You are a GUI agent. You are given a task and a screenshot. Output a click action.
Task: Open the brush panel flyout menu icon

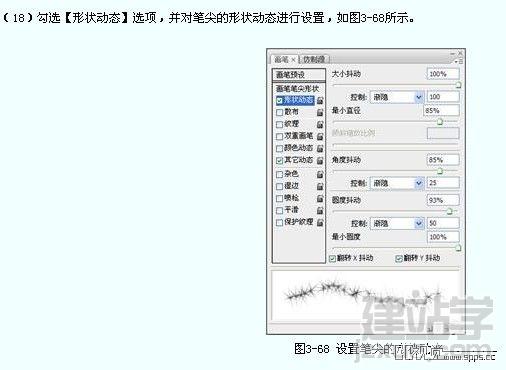(x=459, y=61)
